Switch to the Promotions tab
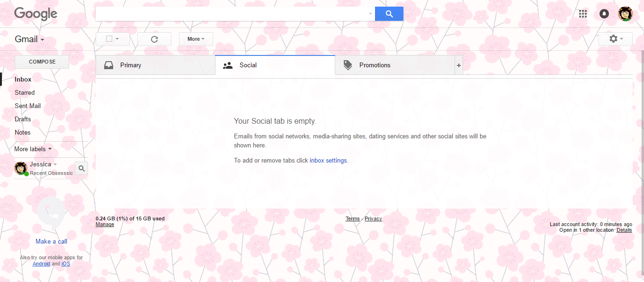This screenshot has width=644, height=282. [395, 65]
